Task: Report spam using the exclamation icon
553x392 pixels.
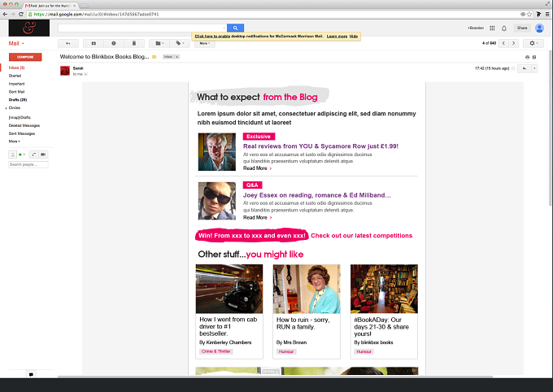Action: 114,43
